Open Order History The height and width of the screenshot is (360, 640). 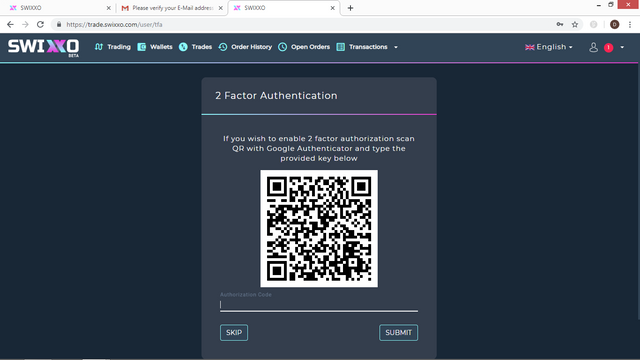(251, 47)
